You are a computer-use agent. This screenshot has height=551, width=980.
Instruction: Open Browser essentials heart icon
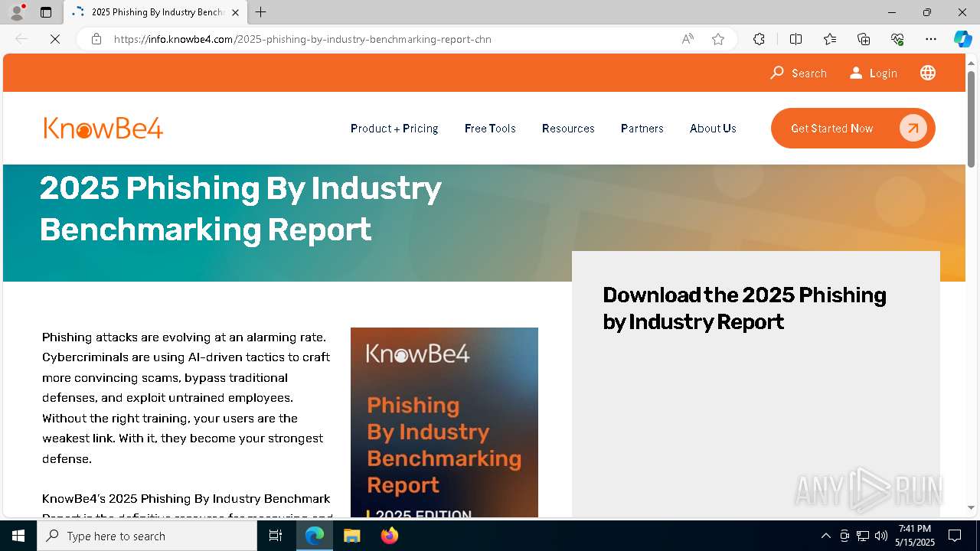tap(897, 39)
